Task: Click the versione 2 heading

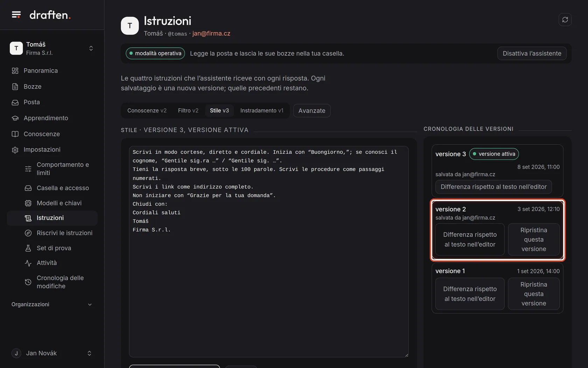Action: pos(450,209)
